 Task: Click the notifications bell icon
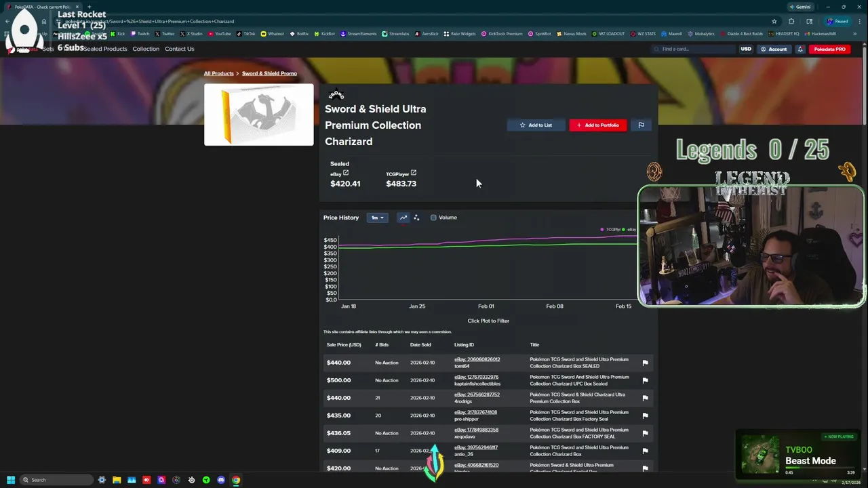tap(800, 49)
